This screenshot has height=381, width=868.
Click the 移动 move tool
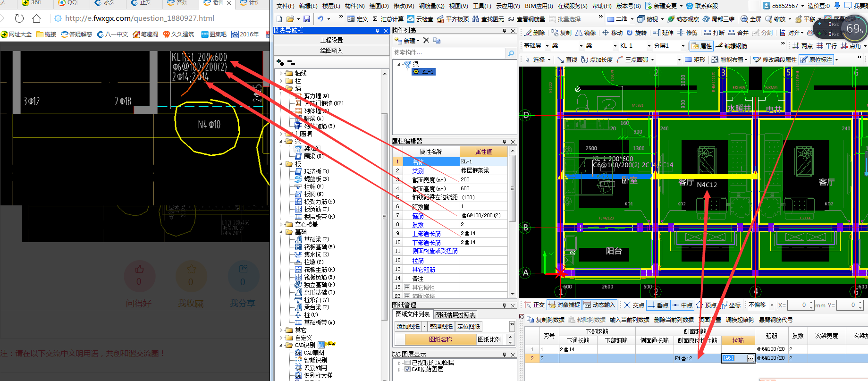click(612, 33)
